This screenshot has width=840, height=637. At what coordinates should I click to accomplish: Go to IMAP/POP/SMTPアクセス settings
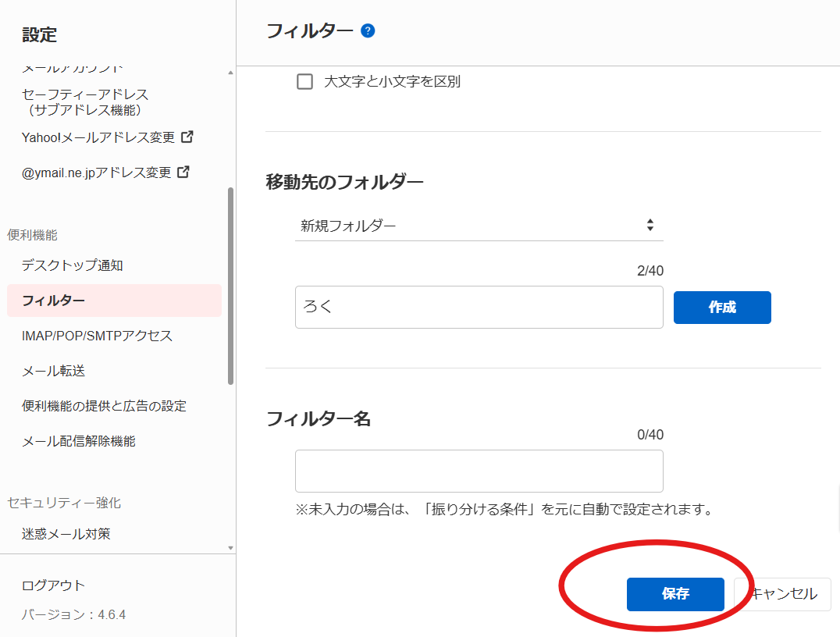click(97, 336)
